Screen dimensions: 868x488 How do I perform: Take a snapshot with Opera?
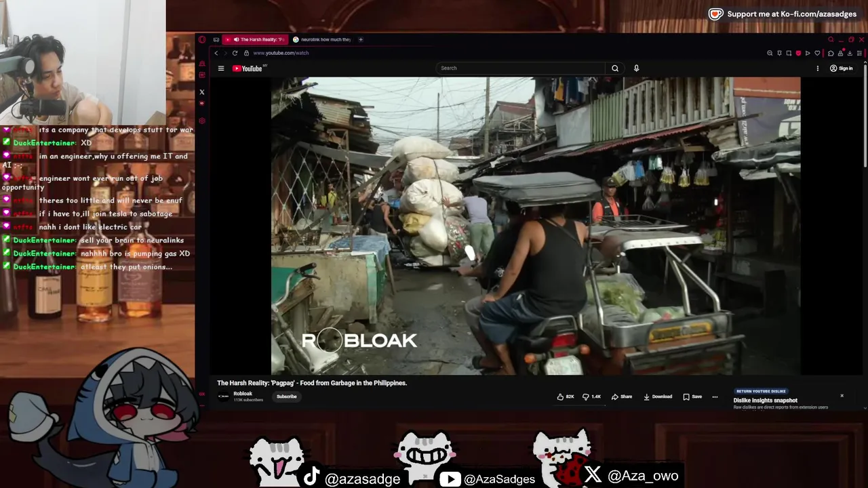click(789, 53)
